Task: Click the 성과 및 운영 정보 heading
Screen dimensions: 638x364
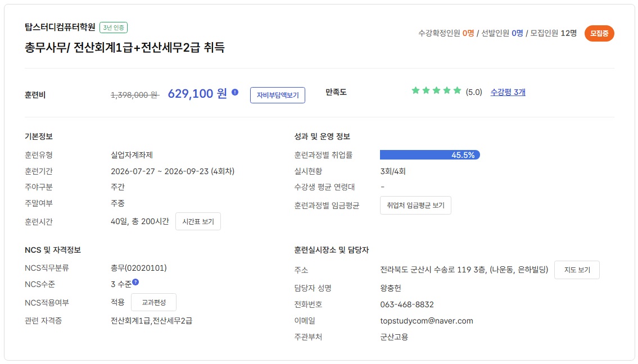Action: point(322,136)
